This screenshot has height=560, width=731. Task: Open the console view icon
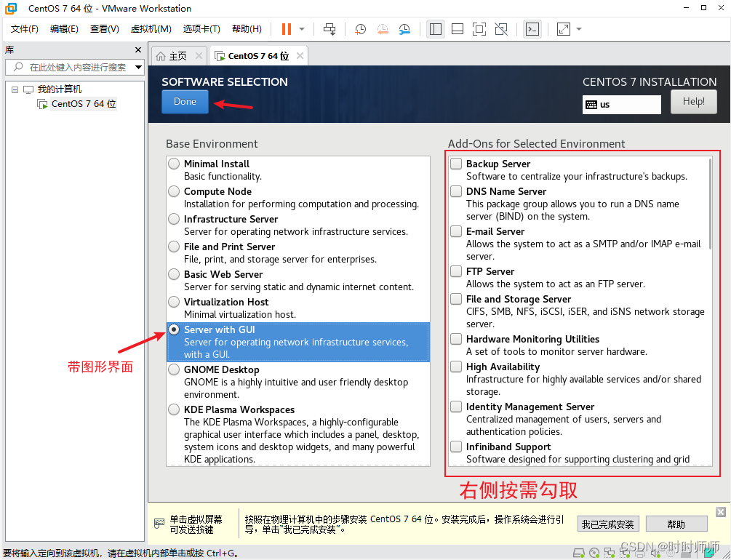click(532, 29)
